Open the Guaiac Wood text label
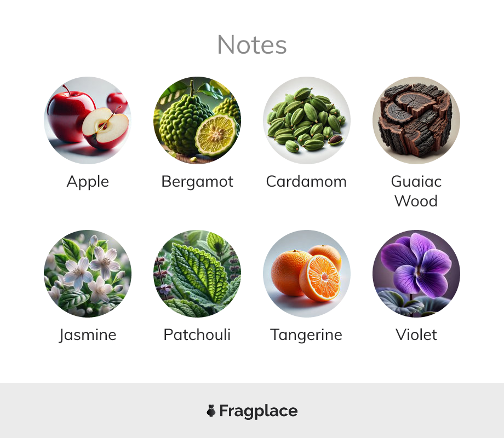This screenshot has width=504, height=438. coord(416,191)
